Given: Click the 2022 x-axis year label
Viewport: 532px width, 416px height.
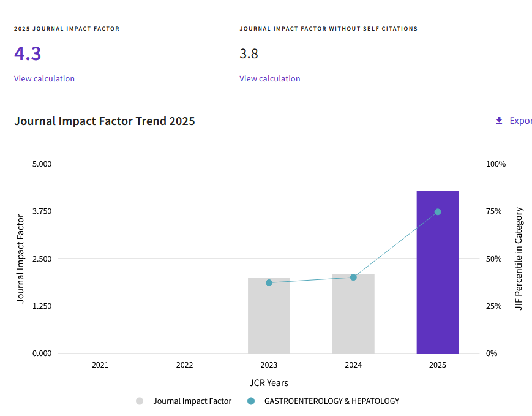Looking at the screenshot, I should coord(184,365).
